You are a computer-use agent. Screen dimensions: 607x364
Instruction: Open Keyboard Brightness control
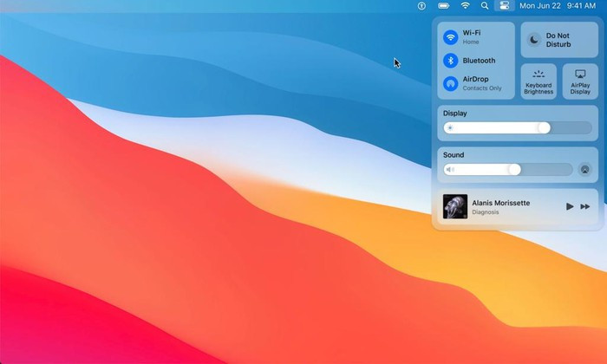coord(538,81)
